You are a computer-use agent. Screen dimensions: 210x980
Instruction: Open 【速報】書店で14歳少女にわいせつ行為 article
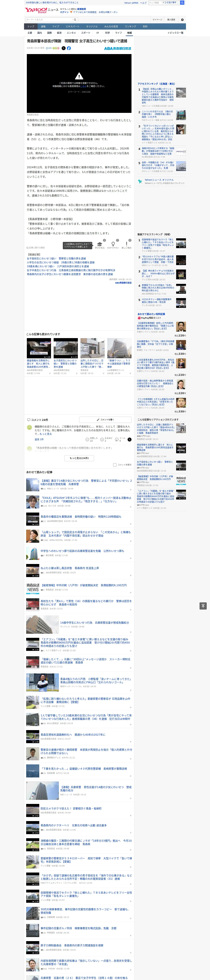[86, 482]
